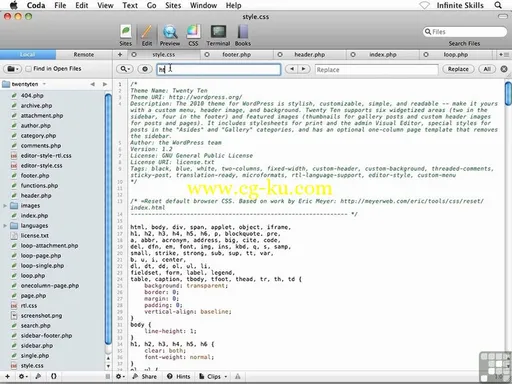Open license.txt in the file list

35,236
